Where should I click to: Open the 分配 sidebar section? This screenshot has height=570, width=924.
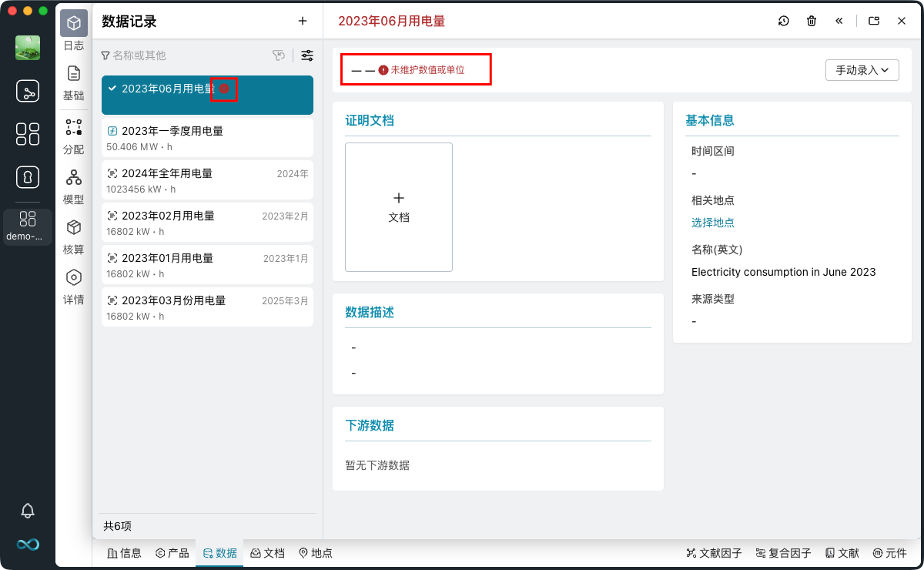point(74,136)
